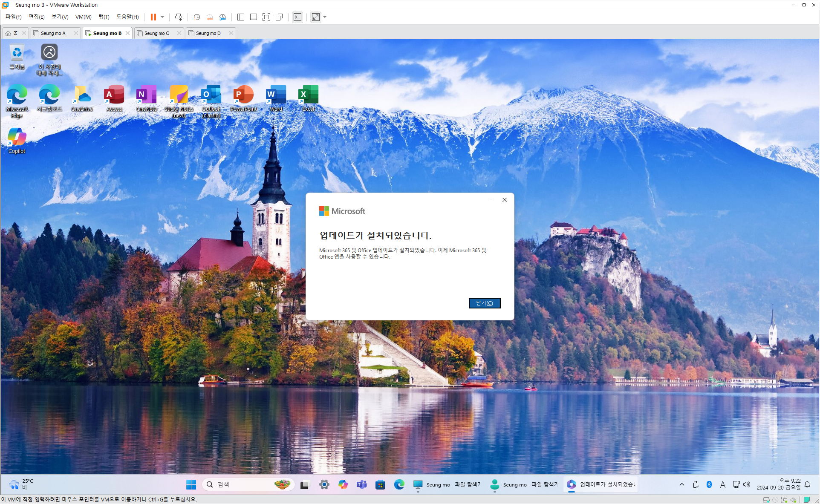Toggle the library sidebar panel icon

241,17
